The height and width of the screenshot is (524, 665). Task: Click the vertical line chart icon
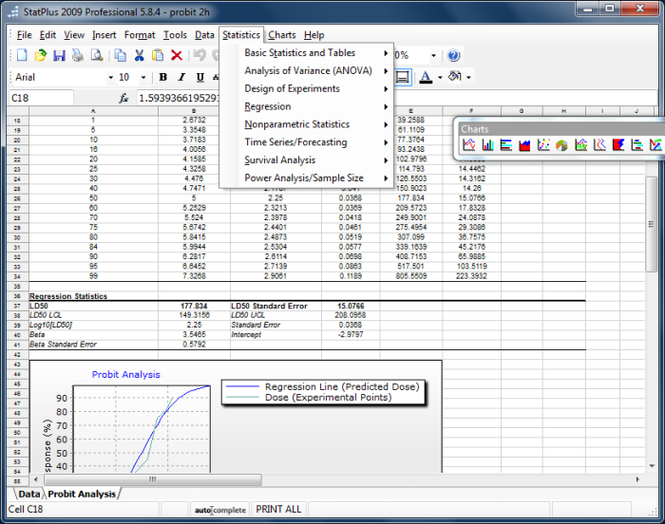(x=599, y=145)
